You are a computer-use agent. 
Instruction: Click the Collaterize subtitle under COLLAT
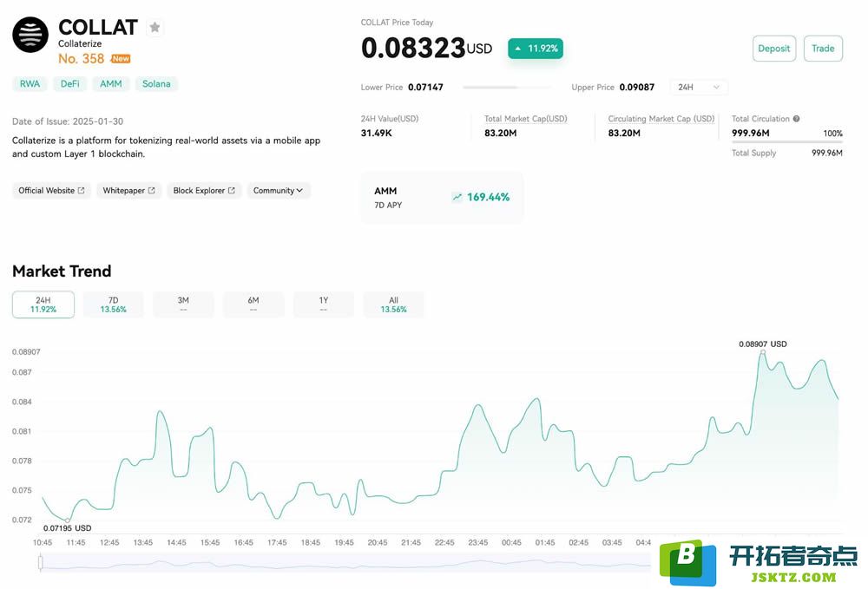click(x=80, y=43)
